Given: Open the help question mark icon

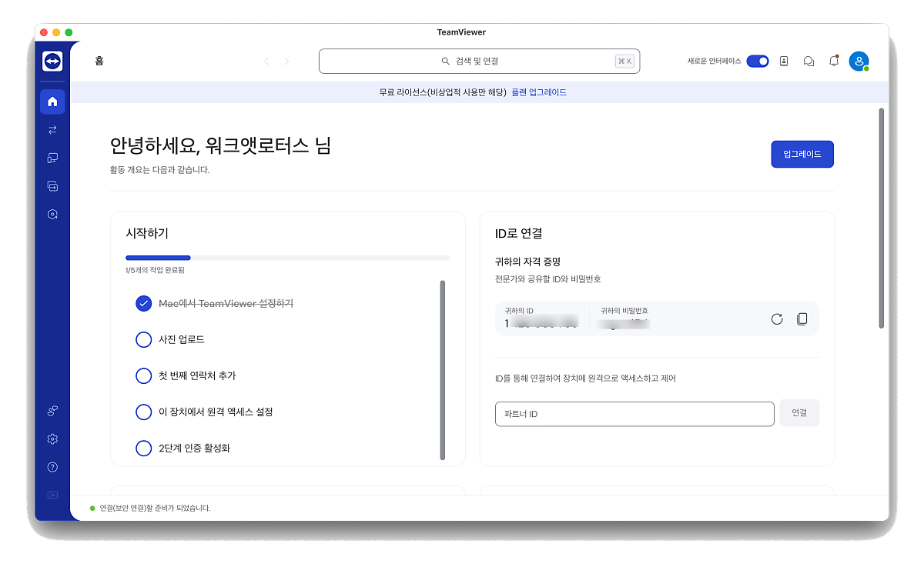Looking at the screenshot, I should 52,467.
